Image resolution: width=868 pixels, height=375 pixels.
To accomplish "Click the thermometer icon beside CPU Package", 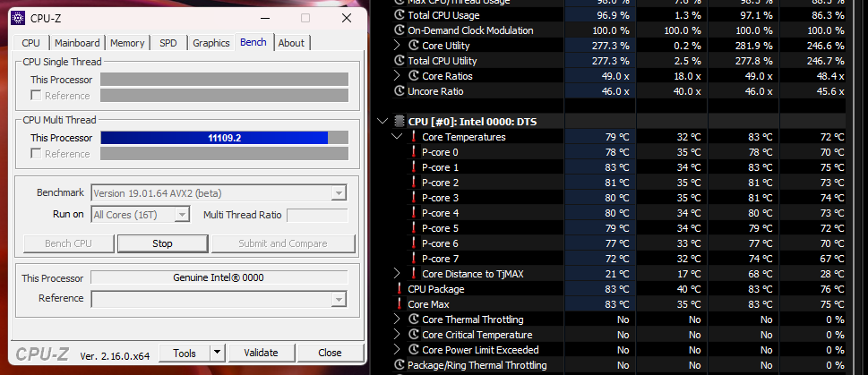I will [x=400, y=289].
